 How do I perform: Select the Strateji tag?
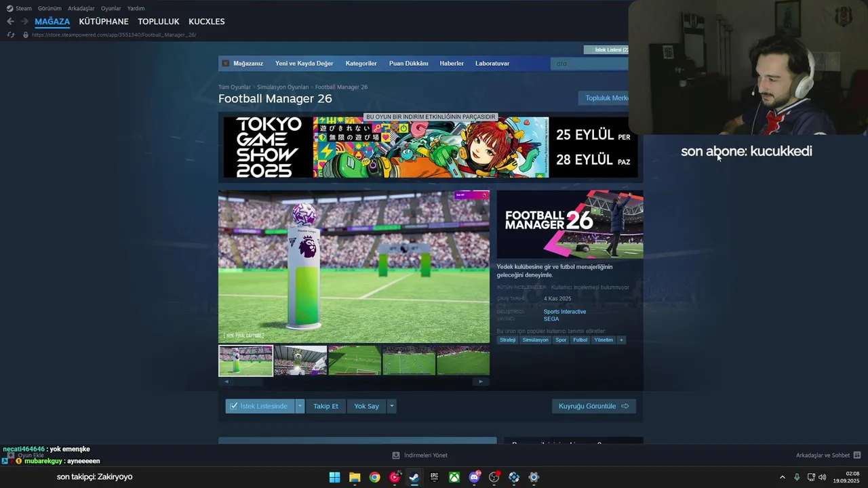[508, 340]
